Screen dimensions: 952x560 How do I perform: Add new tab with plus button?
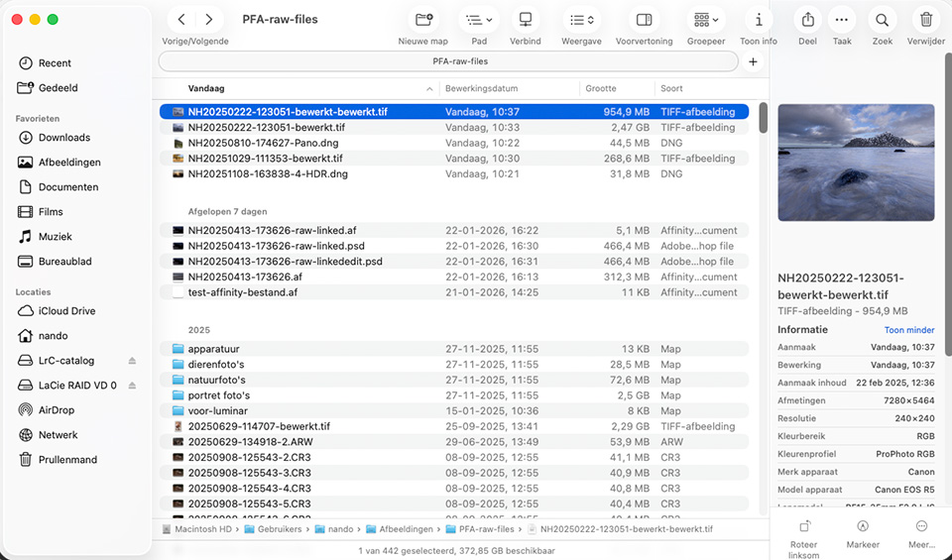click(753, 61)
